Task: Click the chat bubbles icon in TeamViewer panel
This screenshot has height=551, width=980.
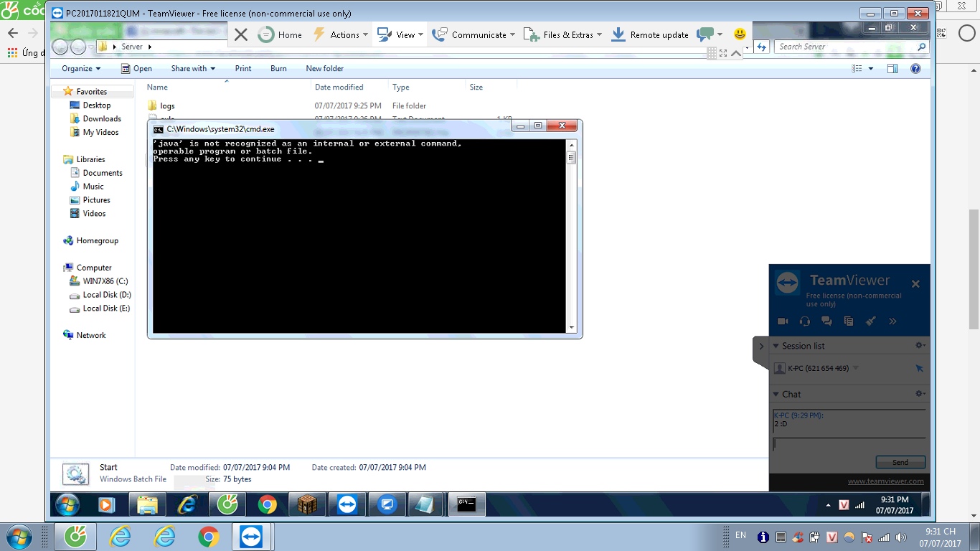Action: [x=826, y=321]
